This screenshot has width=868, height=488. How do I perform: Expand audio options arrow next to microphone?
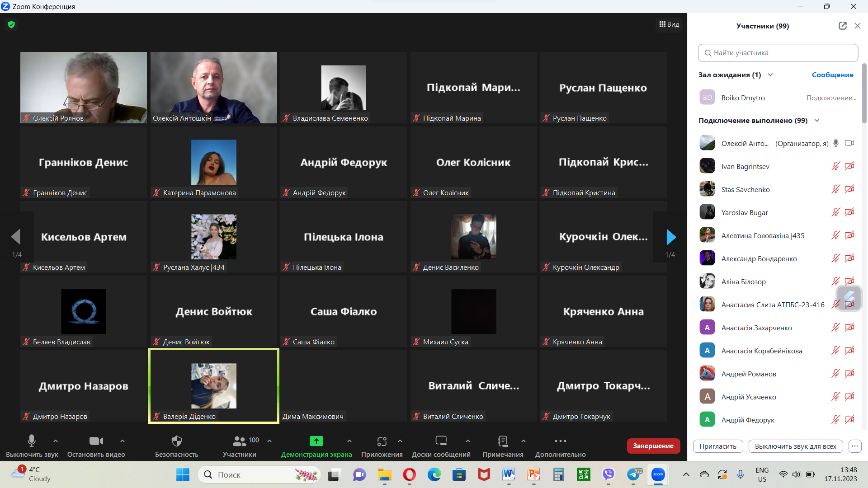(56, 441)
